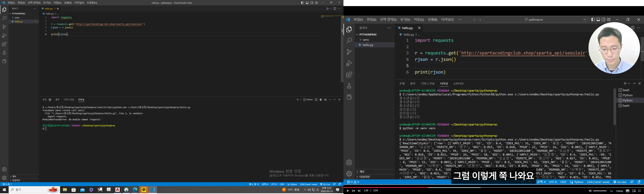
Task: Change the UTF-8 encoding in status bar
Action: click(274, 184)
